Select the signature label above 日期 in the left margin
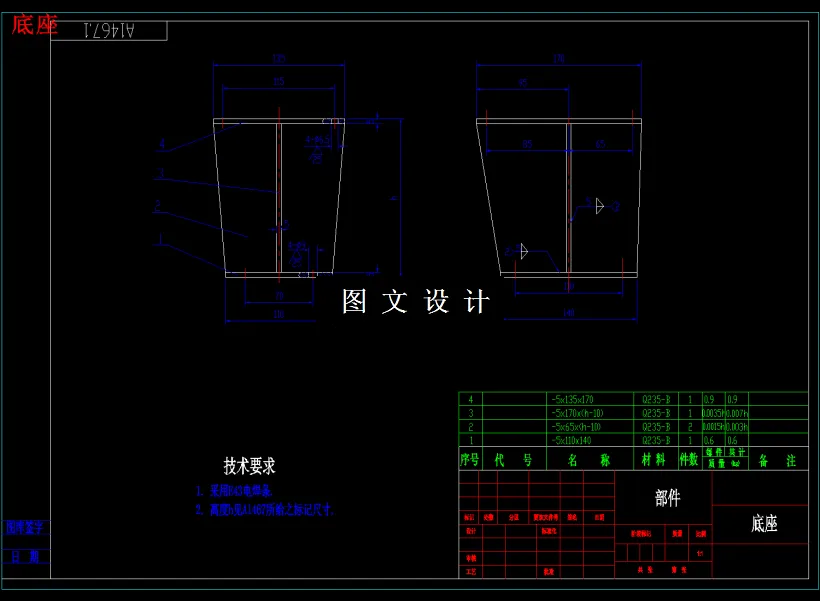Viewport: 820px width, 601px height. 25,527
